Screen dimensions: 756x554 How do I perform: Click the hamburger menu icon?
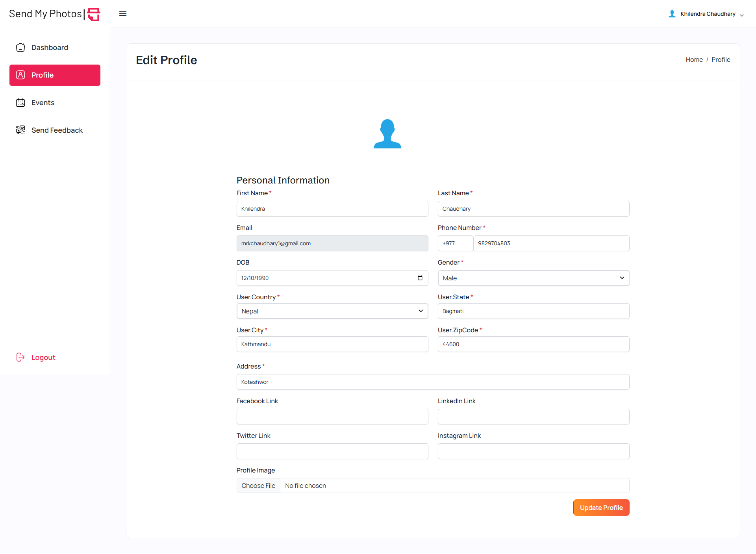point(123,14)
